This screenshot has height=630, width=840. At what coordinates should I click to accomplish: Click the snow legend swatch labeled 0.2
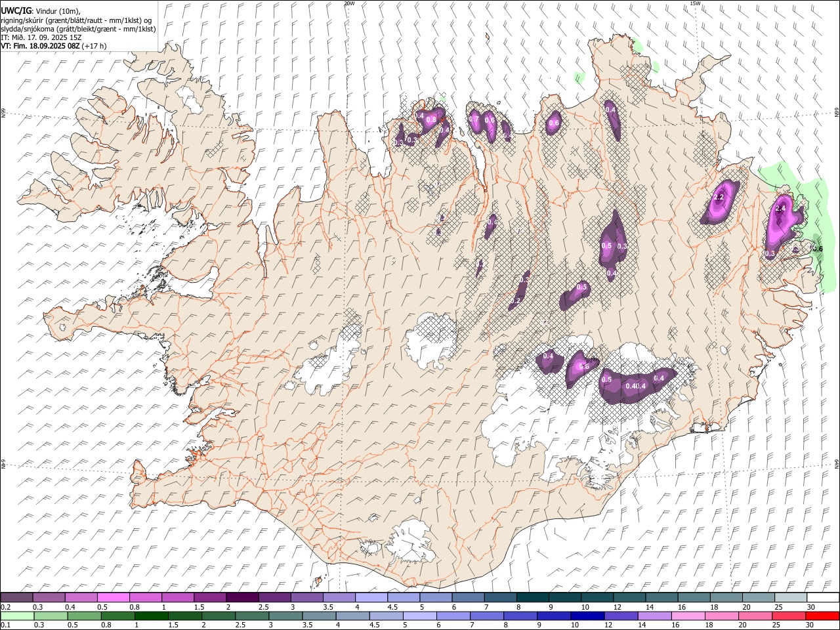point(16,598)
